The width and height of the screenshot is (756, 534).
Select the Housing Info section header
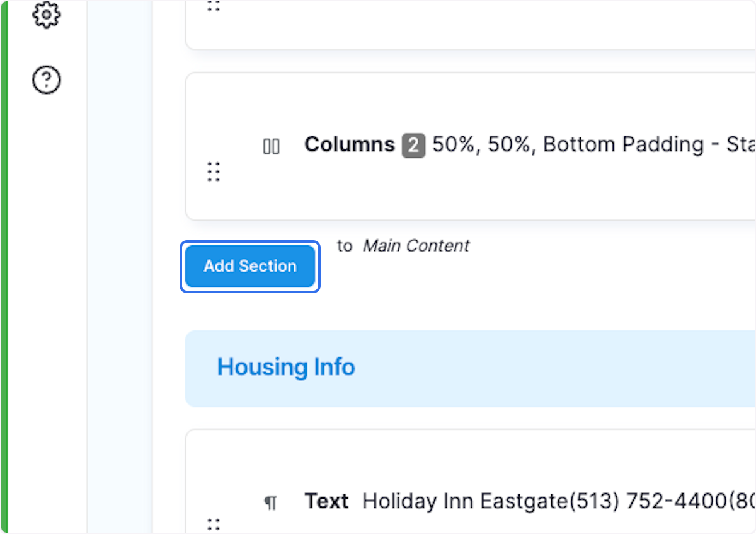tap(285, 367)
